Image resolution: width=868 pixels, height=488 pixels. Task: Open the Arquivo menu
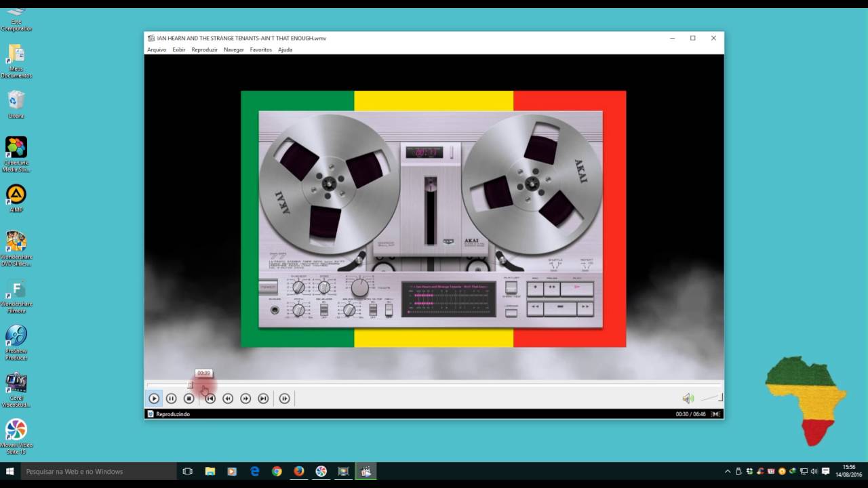pyautogui.click(x=157, y=49)
